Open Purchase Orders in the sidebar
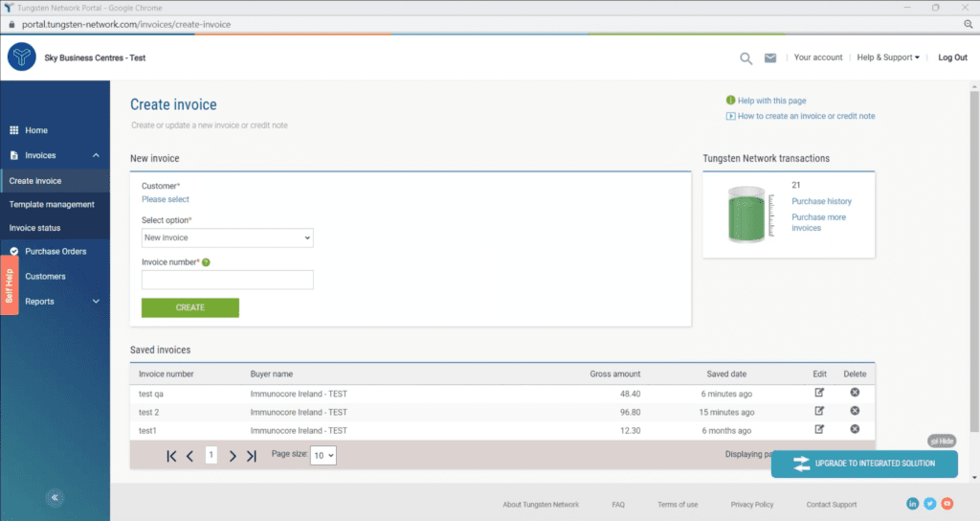 pos(56,252)
